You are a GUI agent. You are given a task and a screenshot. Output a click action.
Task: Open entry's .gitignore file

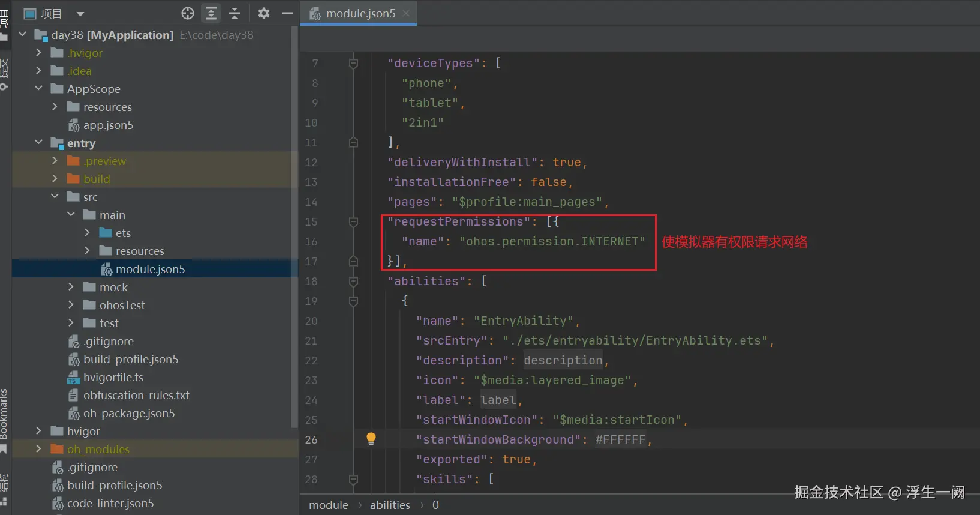(x=109, y=341)
